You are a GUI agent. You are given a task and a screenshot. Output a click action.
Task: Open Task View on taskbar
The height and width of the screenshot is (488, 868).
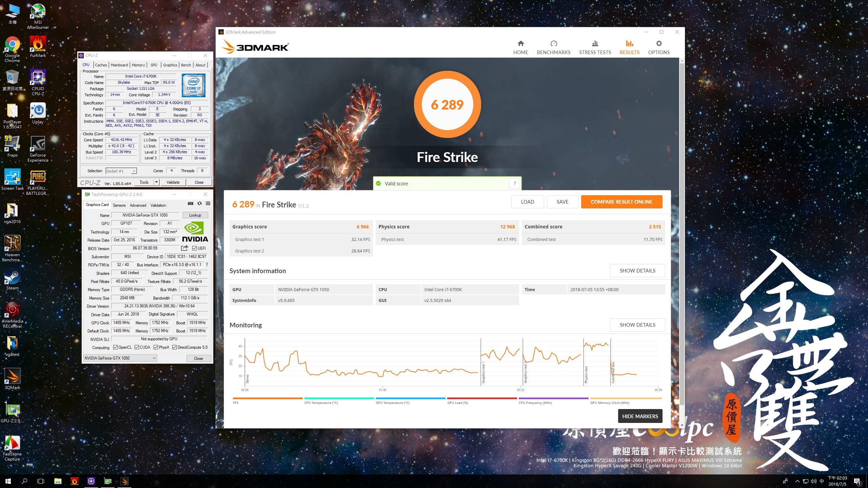41,481
